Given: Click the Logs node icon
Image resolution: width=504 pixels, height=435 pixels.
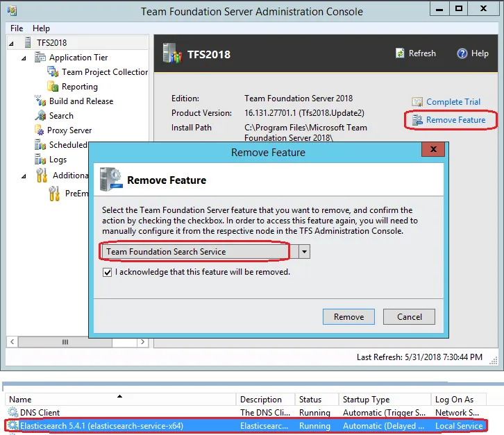Looking at the screenshot, I should (x=40, y=160).
